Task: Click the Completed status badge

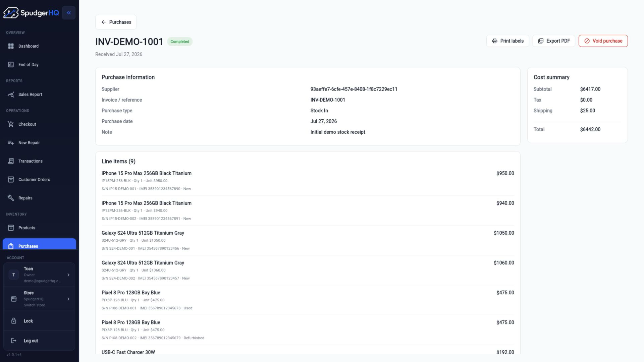Action: pyautogui.click(x=180, y=42)
